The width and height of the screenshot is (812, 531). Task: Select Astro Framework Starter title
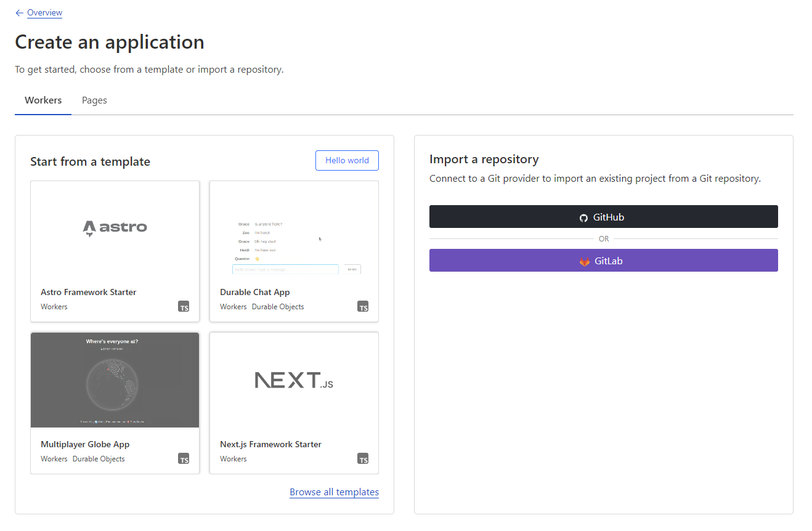click(x=89, y=292)
